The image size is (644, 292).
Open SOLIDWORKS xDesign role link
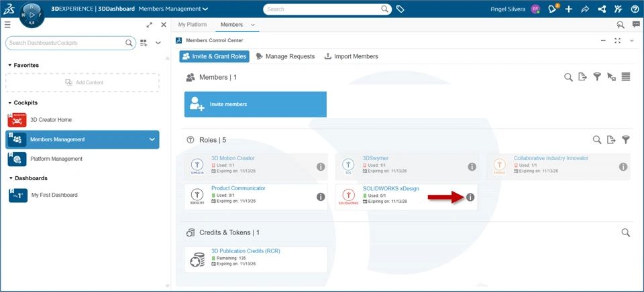[x=390, y=188]
